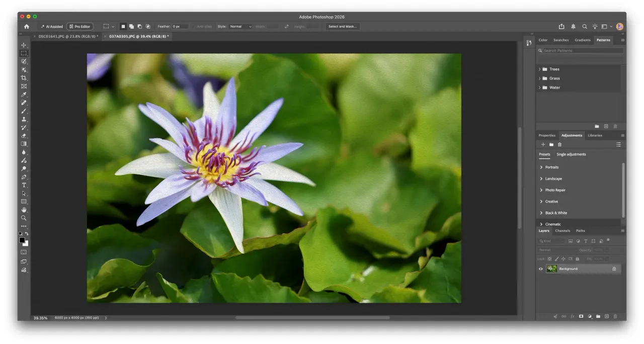Click the horizontal canvas scrollbar
The image size is (644, 344).
tap(312, 318)
